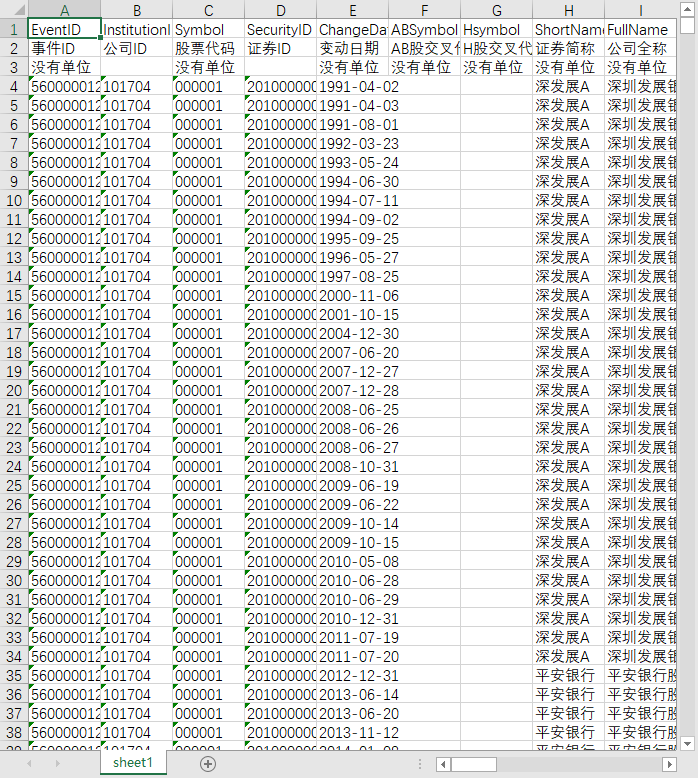
Task: Select the date cell 1991-08-01
Action: [x=352, y=125]
